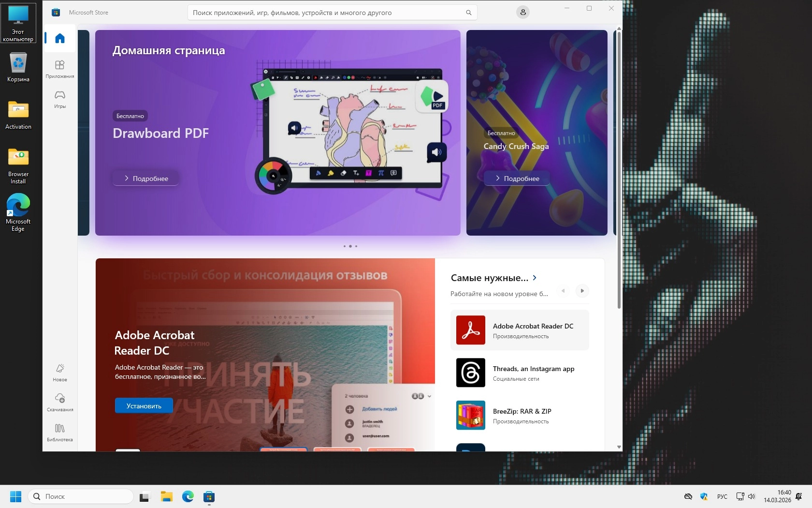The height and width of the screenshot is (508, 812).
Task: Open the user account profile icon
Action: pyautogui.click(x=523, y=13)
